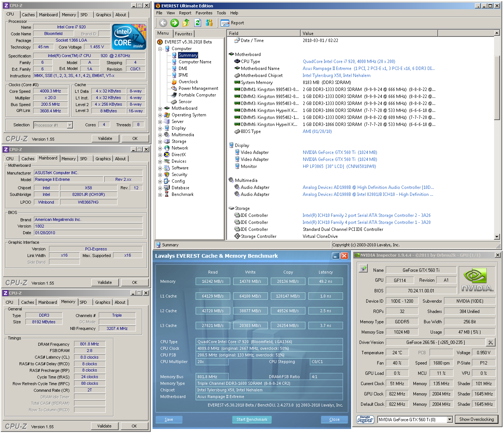504x433 pixels.
Task: Expand the Storage tree node
Action: click(x=160, y=142)
